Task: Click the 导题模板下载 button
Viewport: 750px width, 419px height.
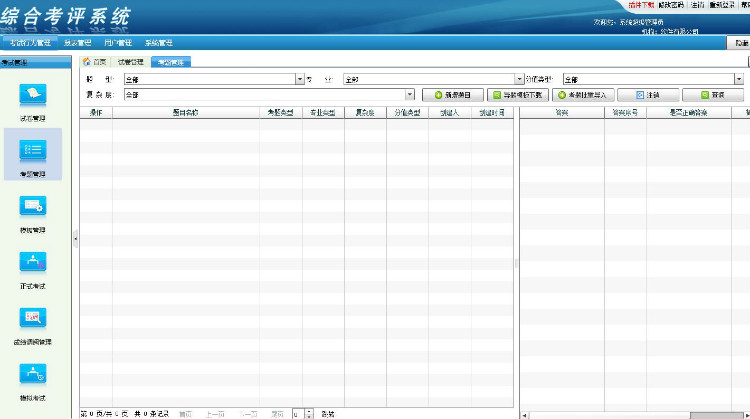Action: point(518,95)
